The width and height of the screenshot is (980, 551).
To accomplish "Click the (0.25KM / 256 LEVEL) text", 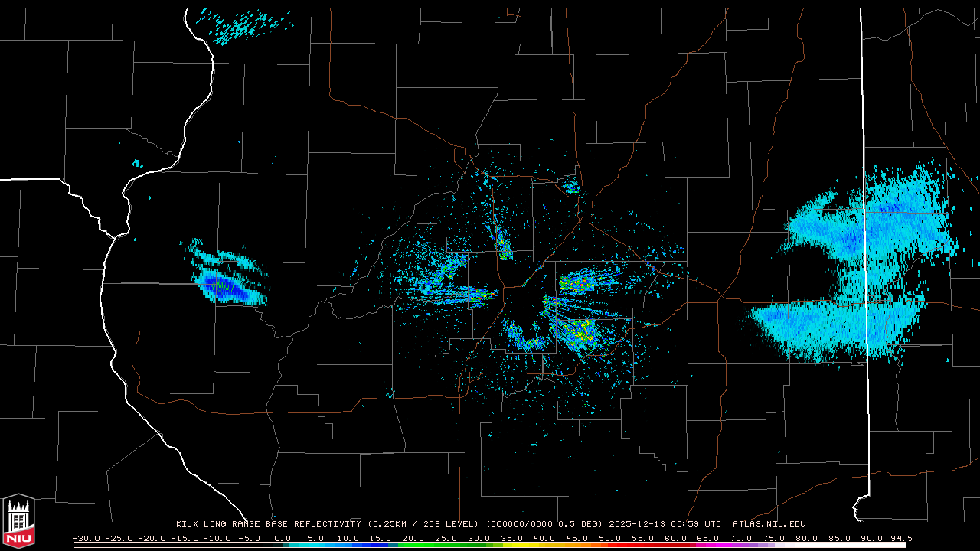I will 423,524.
